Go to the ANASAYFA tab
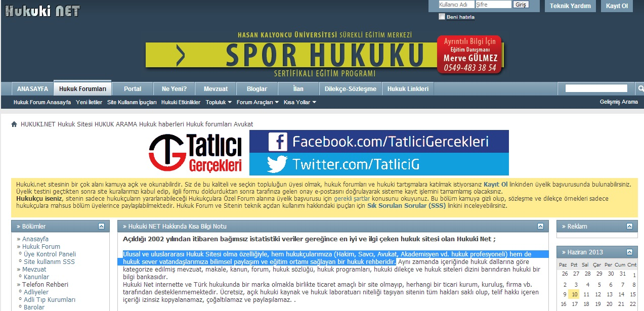This screenshot has height=311, width=644. click(32, 88)
